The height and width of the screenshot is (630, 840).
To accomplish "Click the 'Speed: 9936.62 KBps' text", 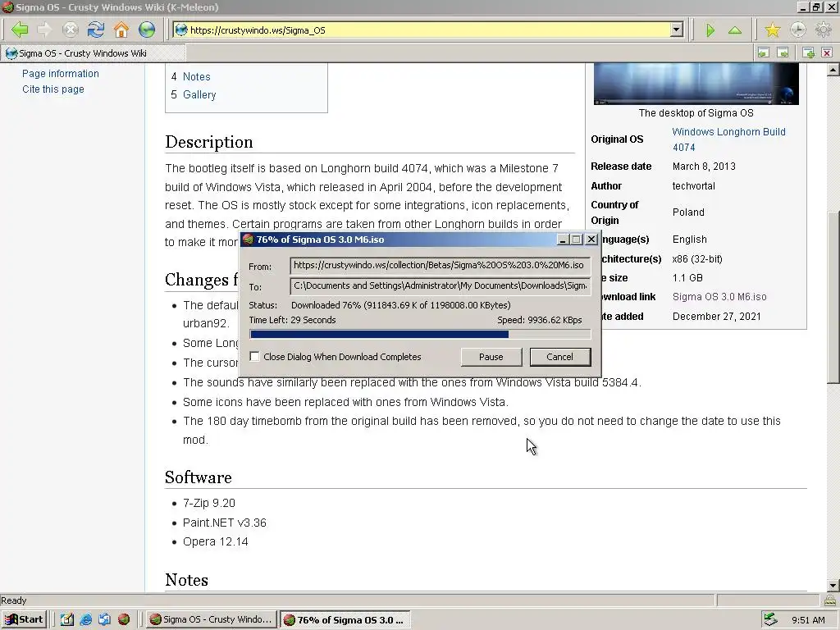I will [x=540, y=320].
